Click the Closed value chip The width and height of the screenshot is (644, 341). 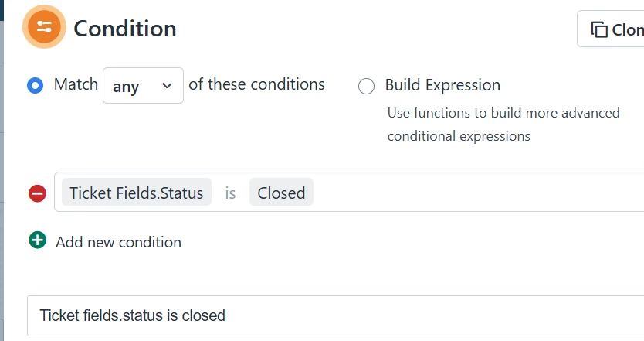(281, 193)
